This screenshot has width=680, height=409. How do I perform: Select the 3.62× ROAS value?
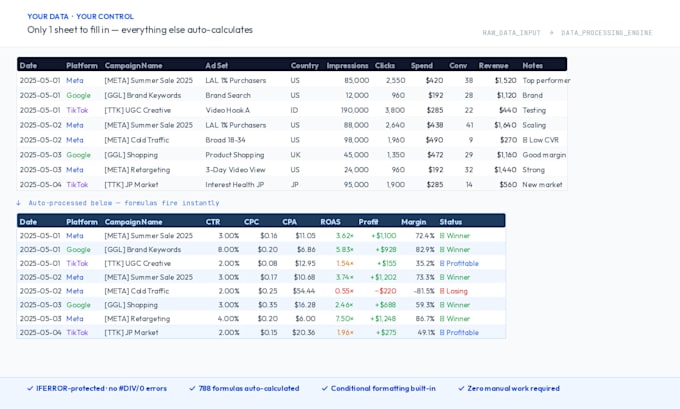(345, 236)
